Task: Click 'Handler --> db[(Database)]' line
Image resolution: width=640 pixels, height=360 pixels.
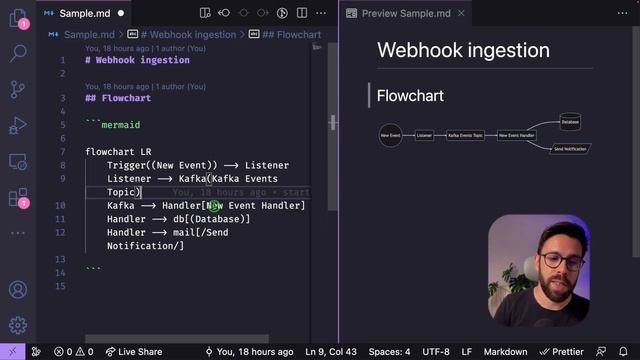Action: coord(178,219)
